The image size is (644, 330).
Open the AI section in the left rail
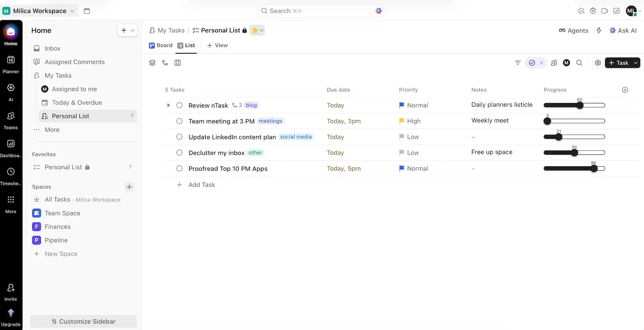(11, 92)
